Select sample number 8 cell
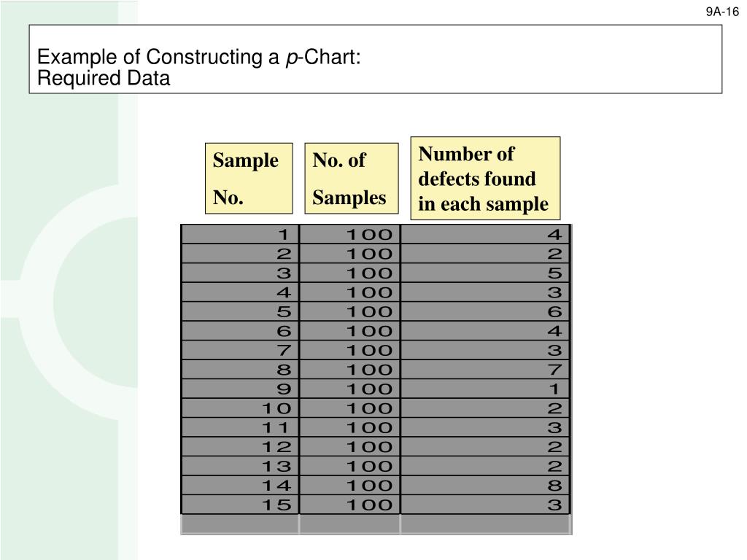Screen dimensions: 747x560 tap(240, 370)
